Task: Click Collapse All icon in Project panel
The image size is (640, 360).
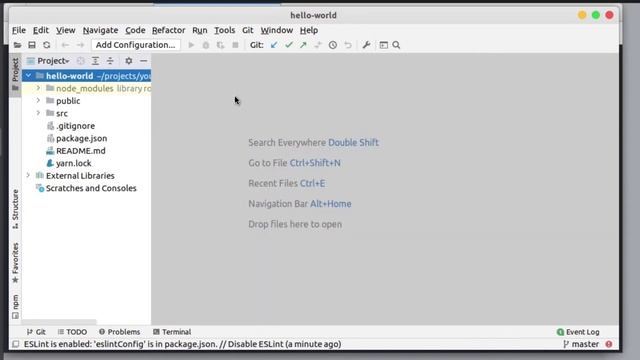Action: [110, 61]
